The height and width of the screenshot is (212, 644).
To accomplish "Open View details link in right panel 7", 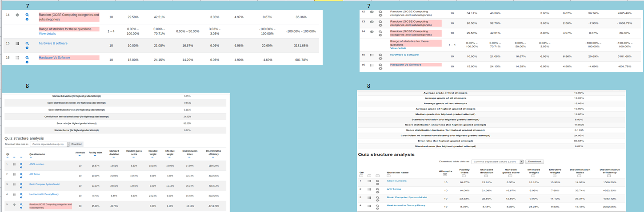I will tap(398, 48).
